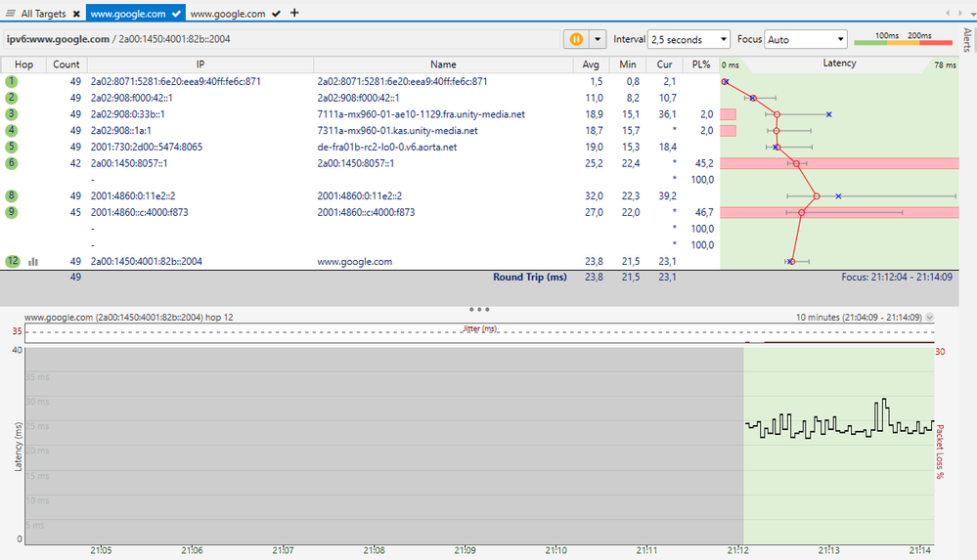Toggle the timeline graph icon for hop 12
Viewport: 977px width, 560px height.
(x=33, y=262)
